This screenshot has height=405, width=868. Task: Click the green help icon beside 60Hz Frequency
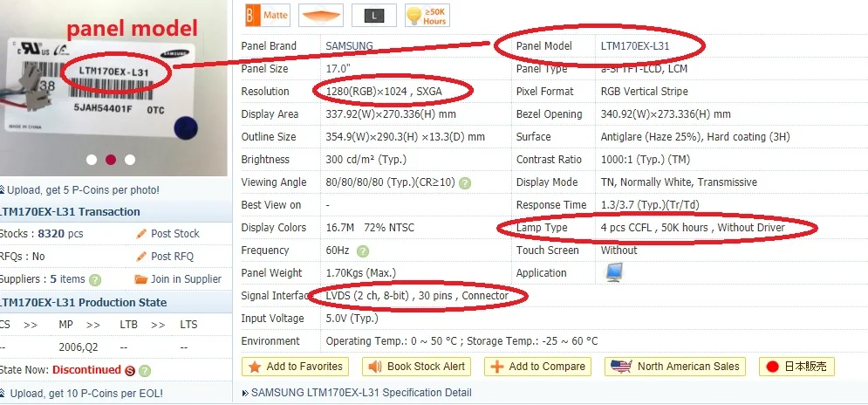click(363, 251)
